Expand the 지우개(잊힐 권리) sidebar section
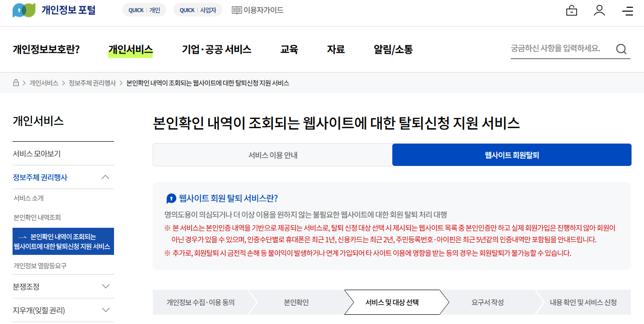The width and height of the screenshot is (644, 324). tap(105, 310)
